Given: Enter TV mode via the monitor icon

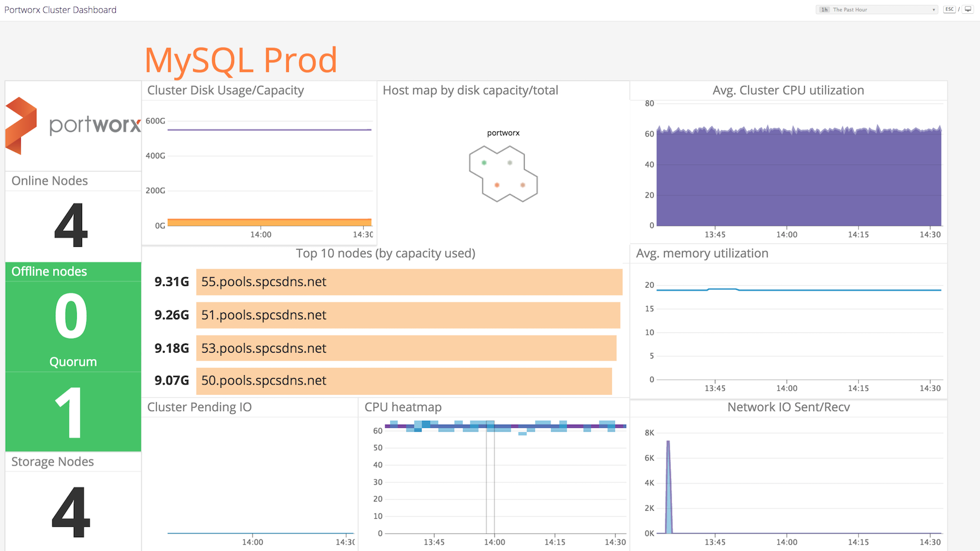Looking at the screenshot, I should pos(968,9).
